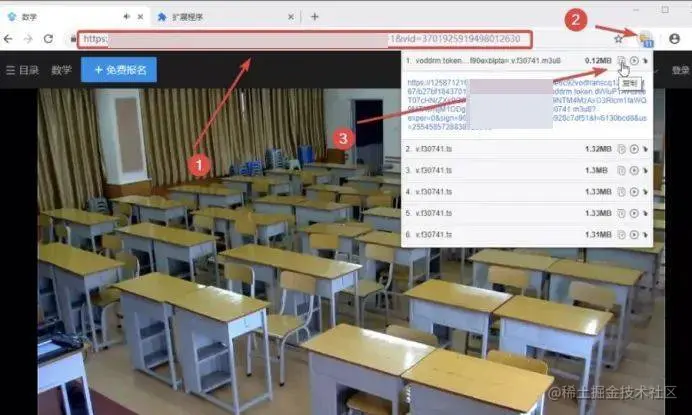Screen dimensions: 692x415
Task: Play the m3u8 resource in row 1
Action: point(634,60)
